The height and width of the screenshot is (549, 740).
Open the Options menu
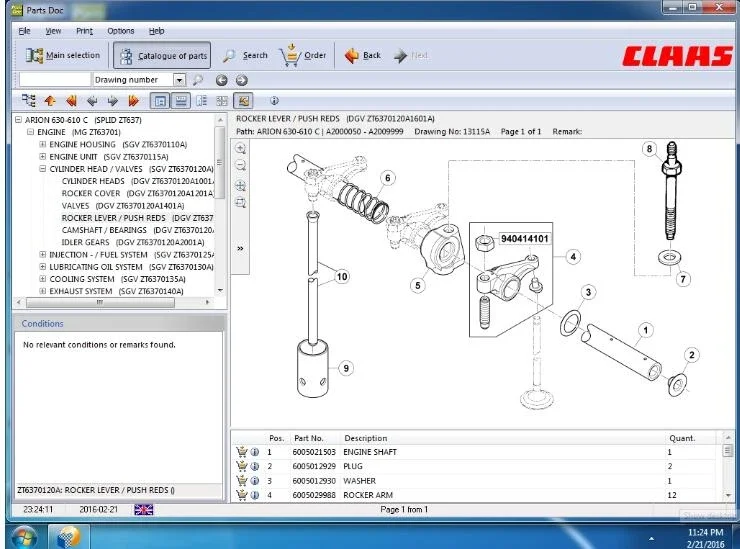click(120, 31)
